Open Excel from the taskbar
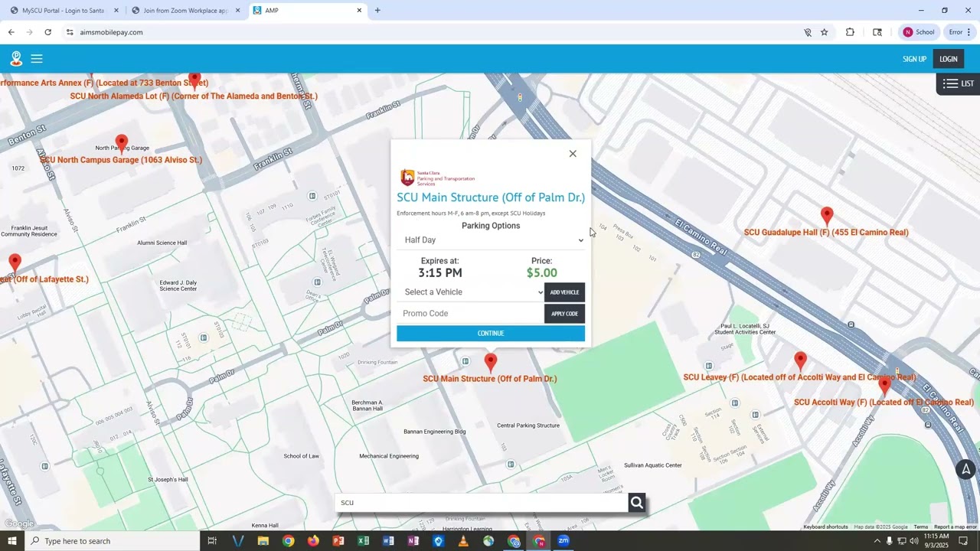Viewport: 980px width, 551px height. click(x=364, y=541)
